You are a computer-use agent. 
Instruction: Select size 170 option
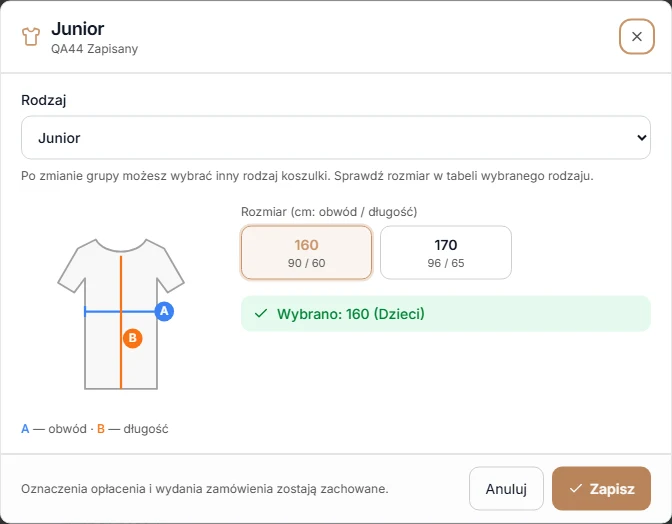tap(446, 253)
